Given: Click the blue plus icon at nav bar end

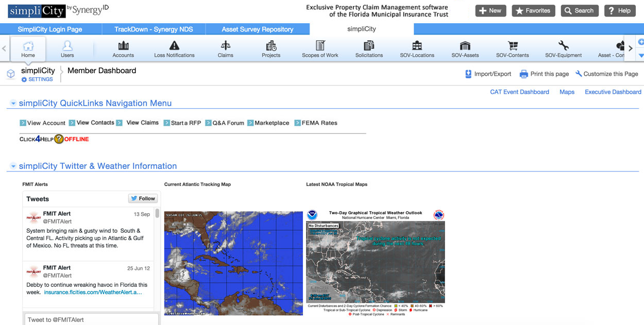Looking at the screenshot, I should tap(641, 42).
